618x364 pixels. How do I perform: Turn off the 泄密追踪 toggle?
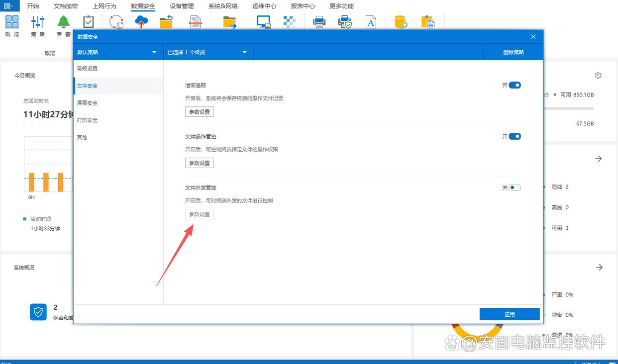point(515,86)
